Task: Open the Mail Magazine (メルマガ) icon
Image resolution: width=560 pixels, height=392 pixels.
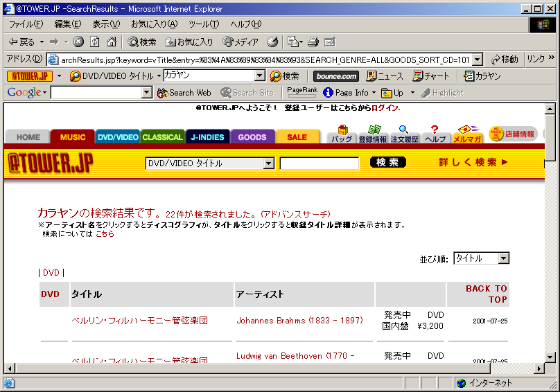Action: click(467, 134)
